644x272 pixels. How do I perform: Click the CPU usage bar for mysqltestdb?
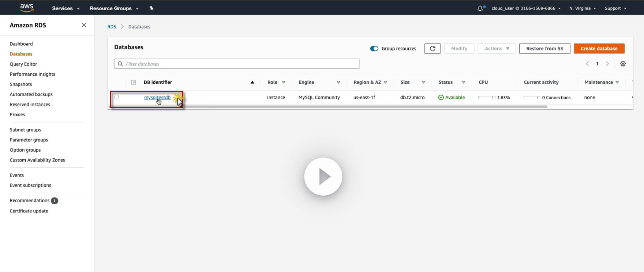point(487,98)
